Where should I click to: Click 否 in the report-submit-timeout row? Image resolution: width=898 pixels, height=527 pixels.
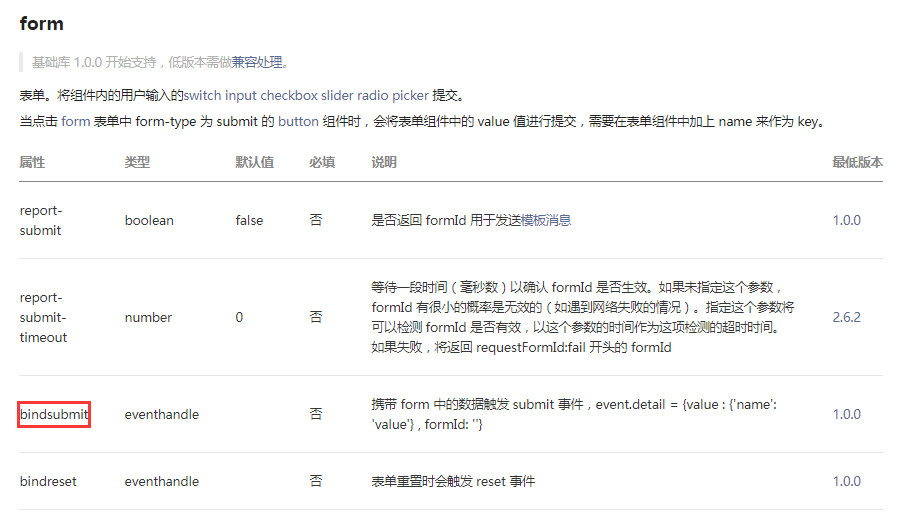pos(316,317)
